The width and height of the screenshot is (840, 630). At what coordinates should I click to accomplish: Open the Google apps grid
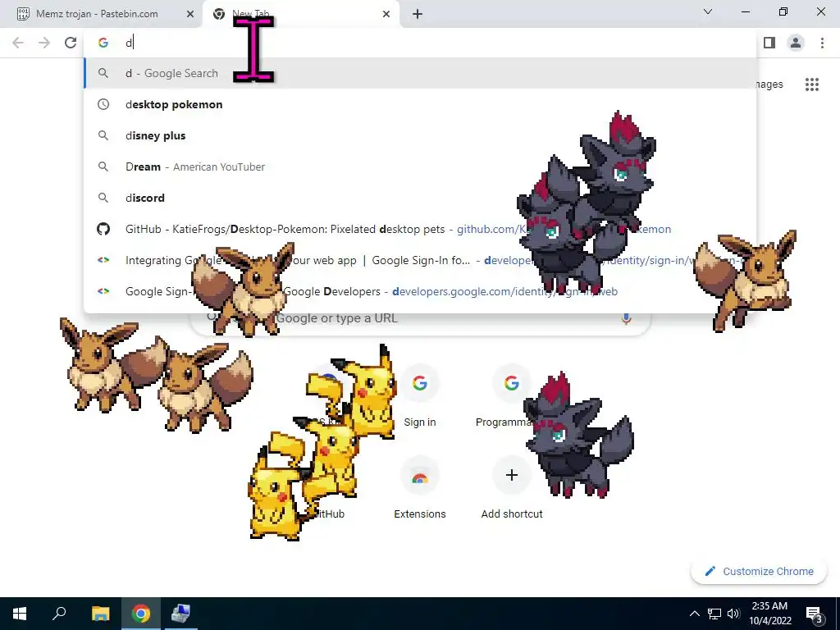click(x=811, y=84)
